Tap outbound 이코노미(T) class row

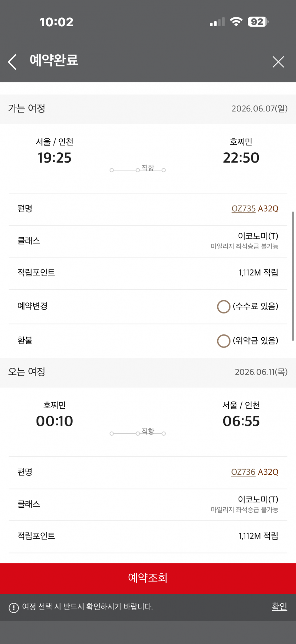[x=148, y=241]
